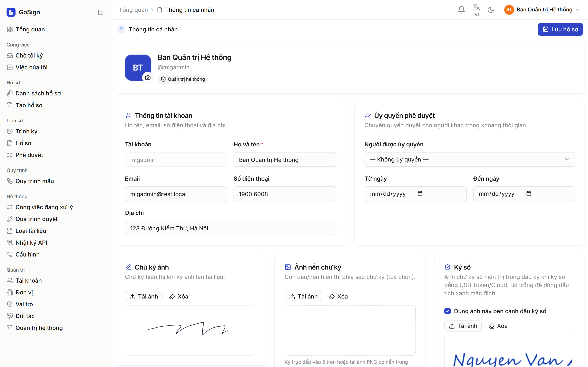The width and height of the screenshot is (588, 367).
Task: Change avatar using camera icon
Action: coord(148,78)
